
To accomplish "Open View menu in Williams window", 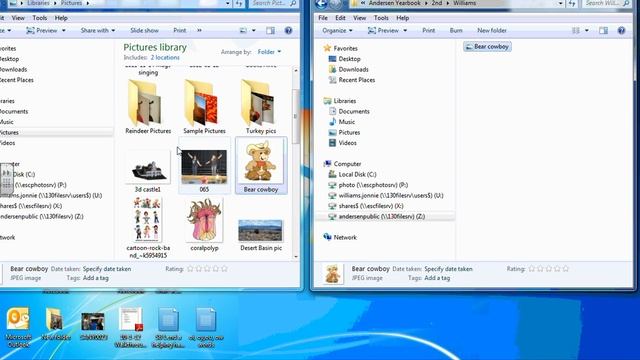I will pyautogui.click(x=360, y=18).
